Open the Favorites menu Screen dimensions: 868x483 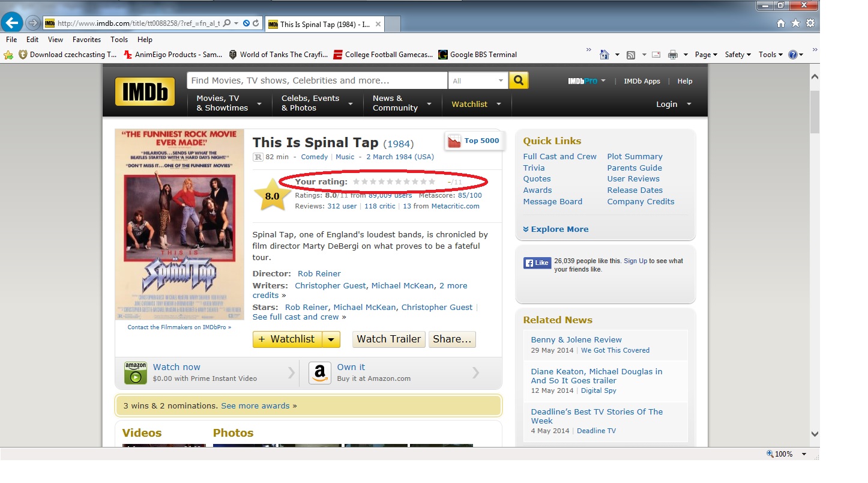[86, 40]
